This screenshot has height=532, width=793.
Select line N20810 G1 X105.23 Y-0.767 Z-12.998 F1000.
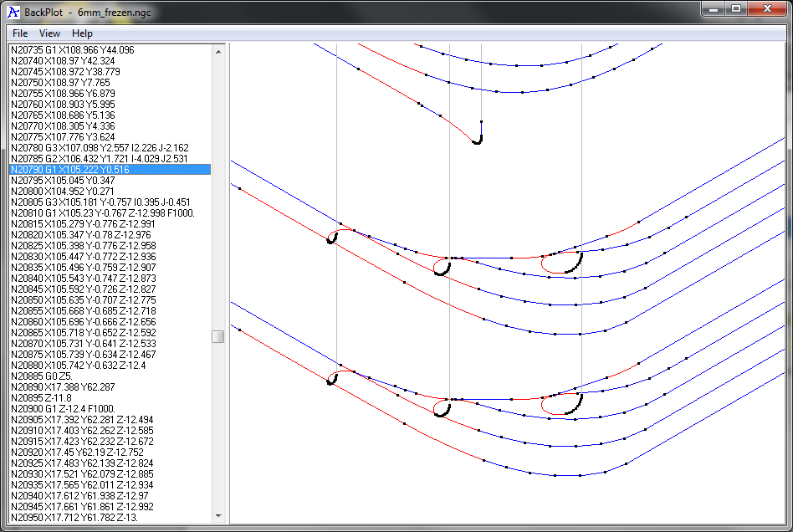(110, 213)
